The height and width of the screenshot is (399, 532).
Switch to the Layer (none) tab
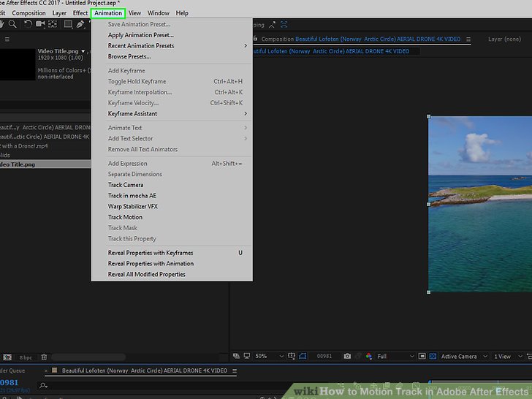[x=504, y=39]
